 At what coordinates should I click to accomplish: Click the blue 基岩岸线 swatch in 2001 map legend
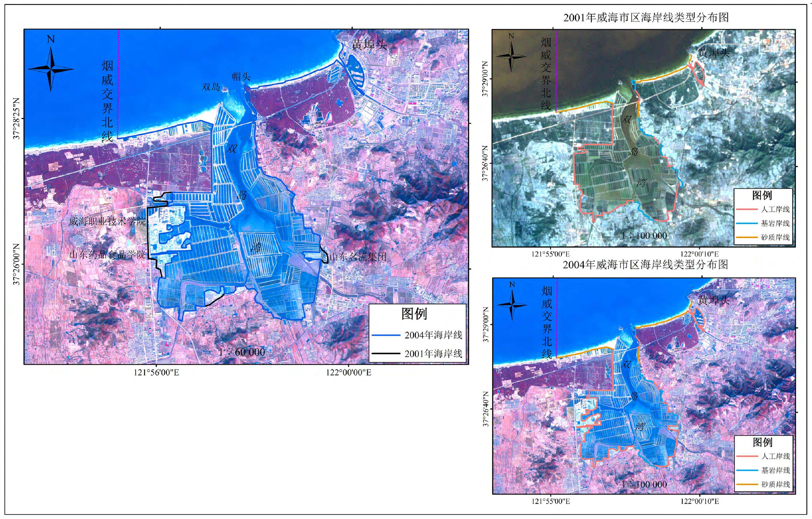point(747,224)
